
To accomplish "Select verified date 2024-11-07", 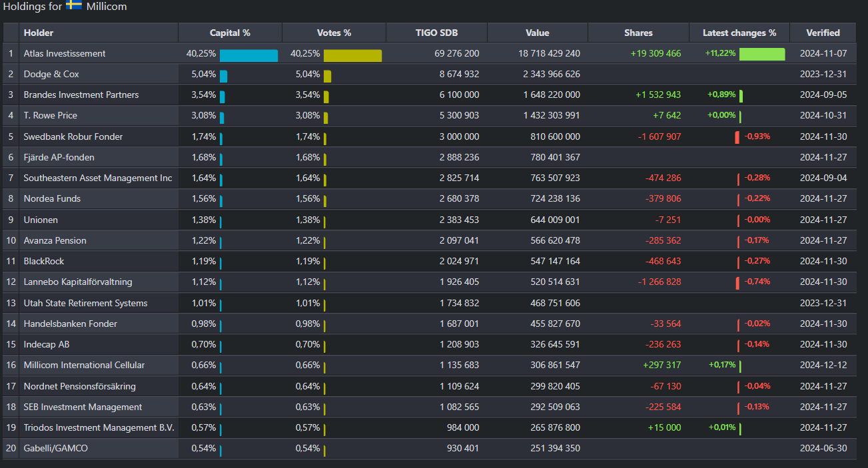I will [x=823, y=53].
